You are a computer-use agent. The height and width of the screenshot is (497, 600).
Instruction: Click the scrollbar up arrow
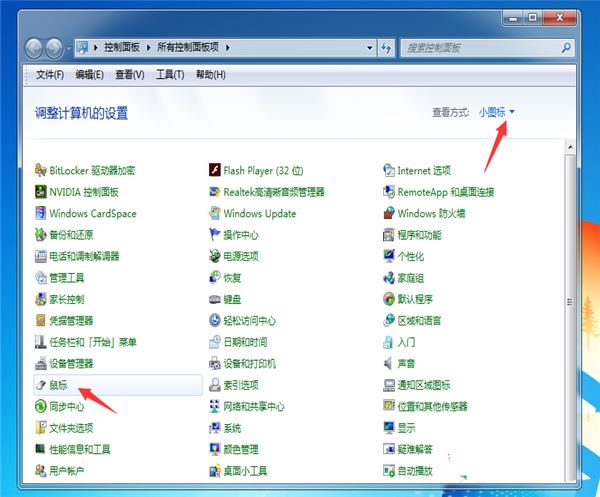tap(570, 147)
